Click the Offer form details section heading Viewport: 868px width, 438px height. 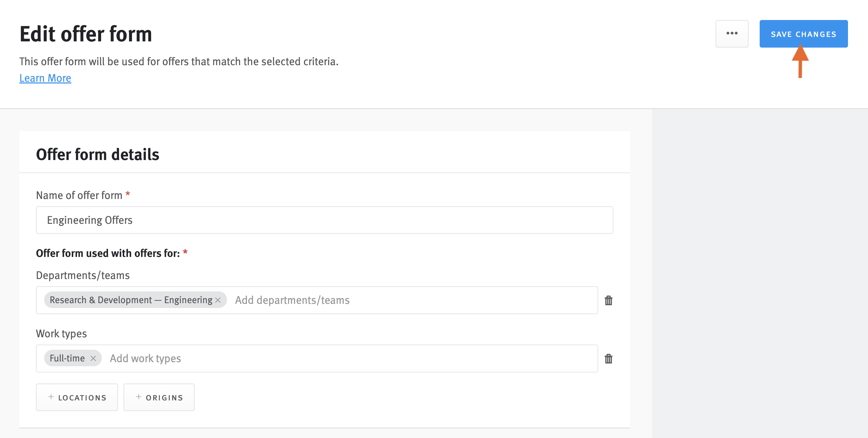pos(98,154)
